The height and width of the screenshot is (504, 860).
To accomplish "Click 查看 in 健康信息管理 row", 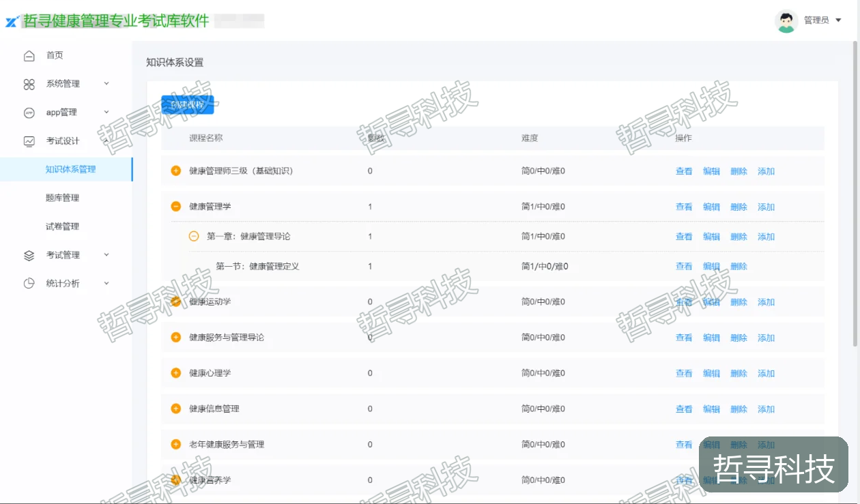I will point(684,409).
